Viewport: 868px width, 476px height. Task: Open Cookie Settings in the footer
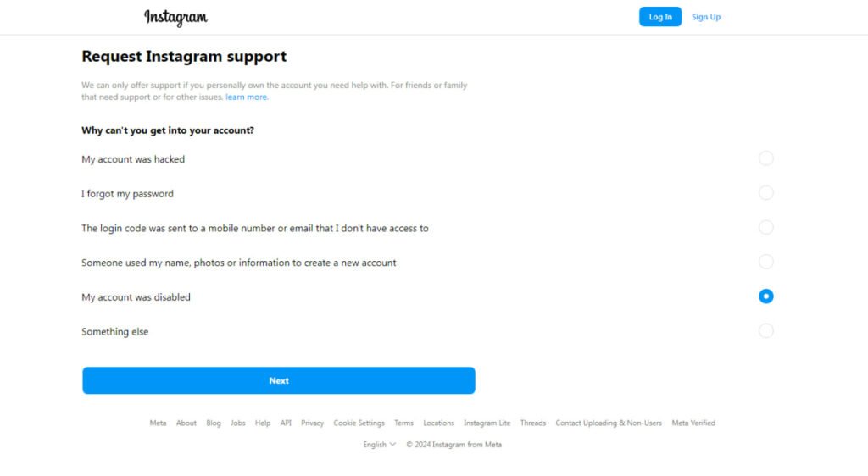(x=359, y=423)
